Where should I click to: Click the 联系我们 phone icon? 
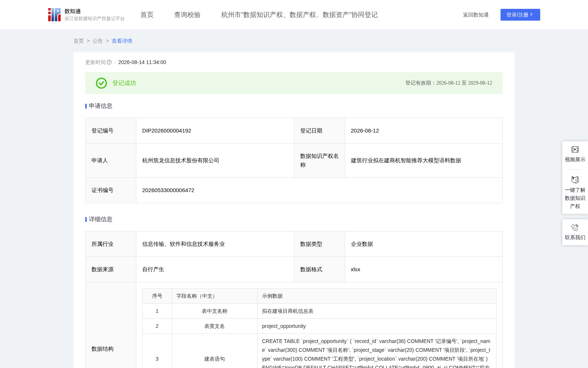click(x=575, y=227)
